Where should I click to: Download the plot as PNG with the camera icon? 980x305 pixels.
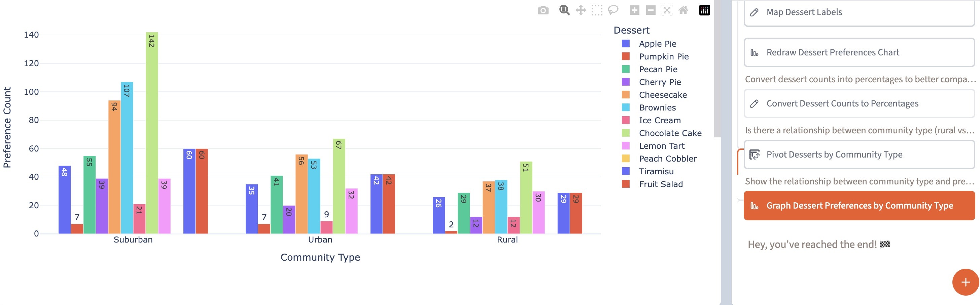coord(543,10)
